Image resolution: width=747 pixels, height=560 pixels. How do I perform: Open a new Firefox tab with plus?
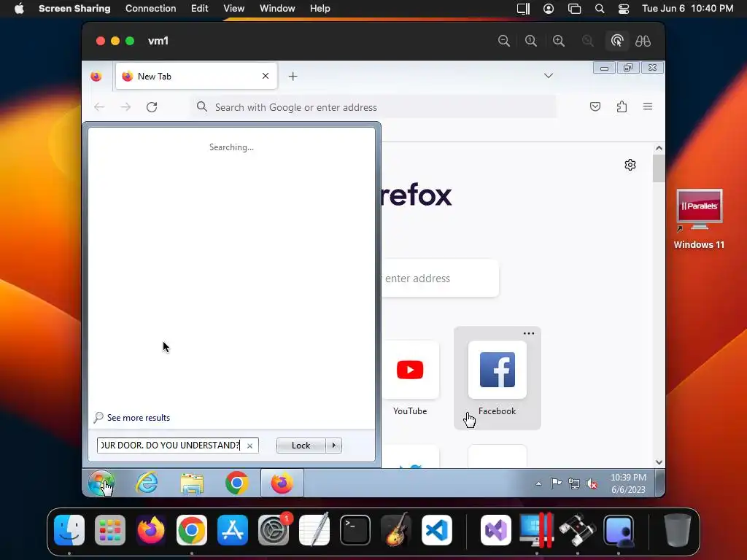(293, 76)
